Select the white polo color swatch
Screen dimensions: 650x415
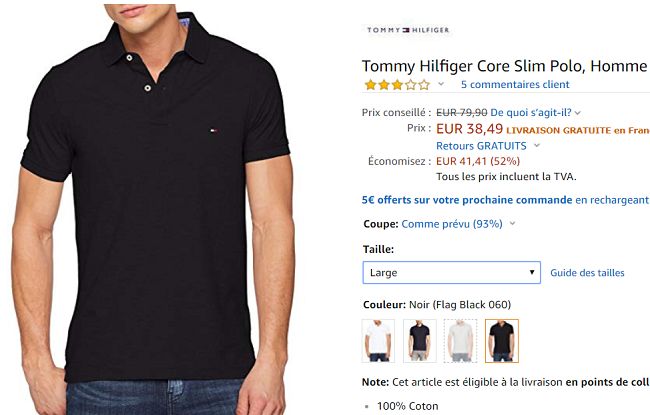(379, 340)
